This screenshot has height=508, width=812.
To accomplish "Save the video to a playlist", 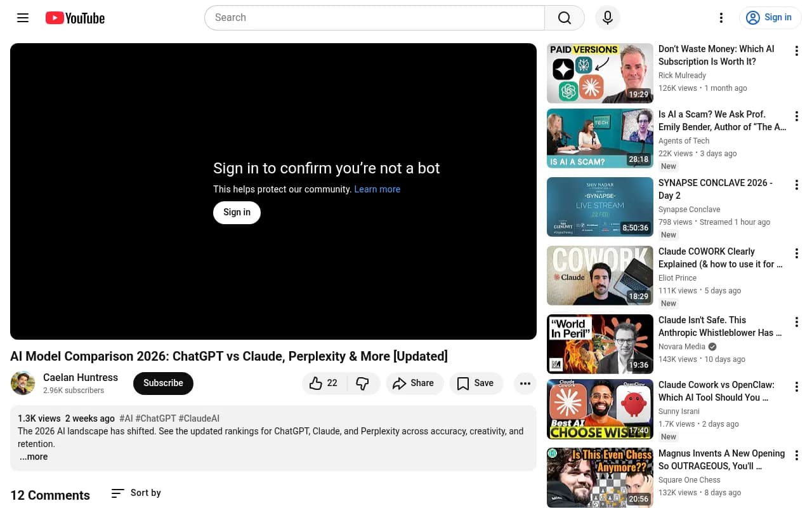I will [x=476, y=383].
